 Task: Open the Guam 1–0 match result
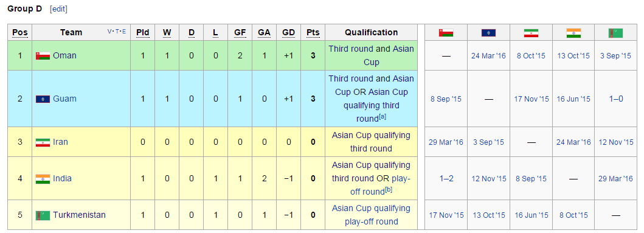(615, 99)
